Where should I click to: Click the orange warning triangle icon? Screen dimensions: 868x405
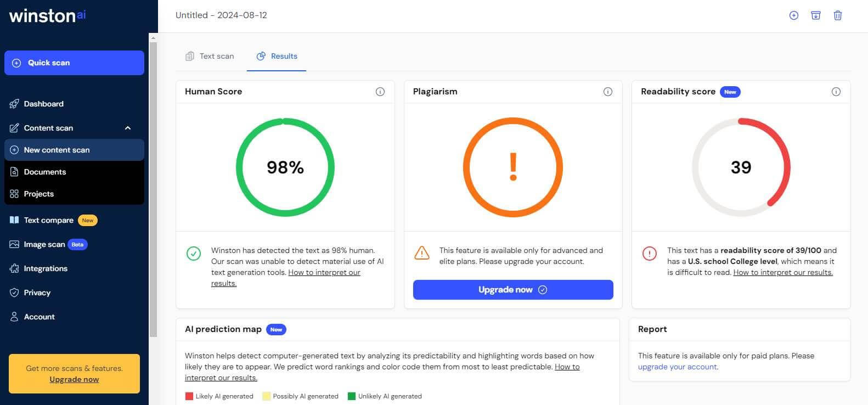pos(422,252)
